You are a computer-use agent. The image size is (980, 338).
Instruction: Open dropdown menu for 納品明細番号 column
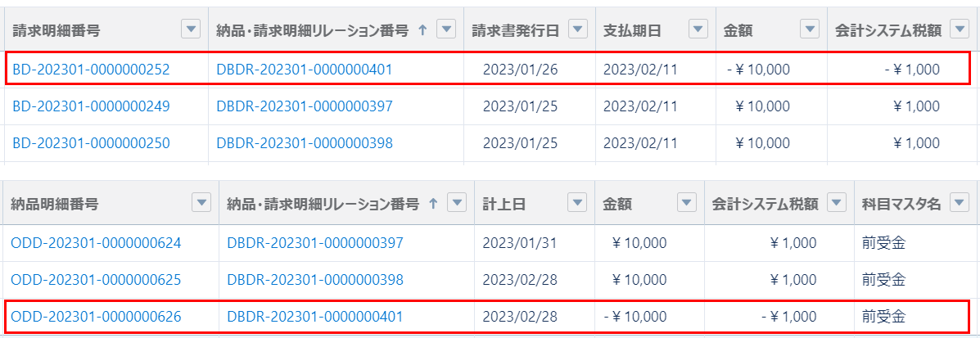click(201, 203)
